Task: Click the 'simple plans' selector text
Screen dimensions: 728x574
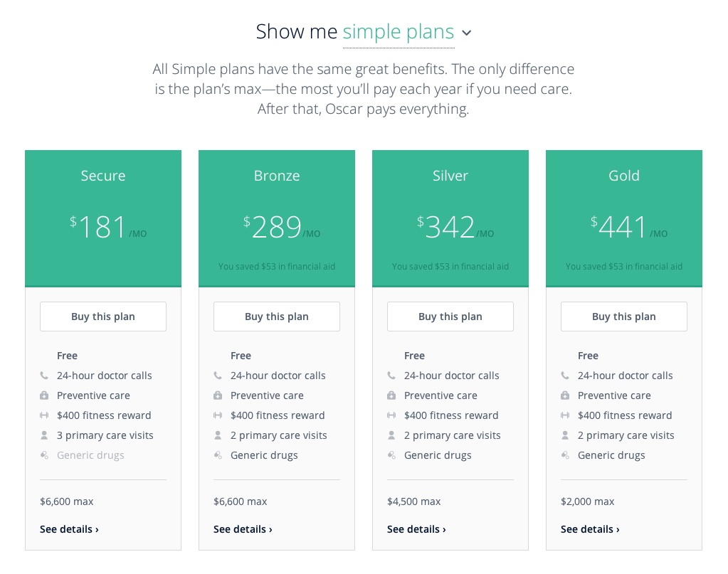Action: click(x=399, y=32)
